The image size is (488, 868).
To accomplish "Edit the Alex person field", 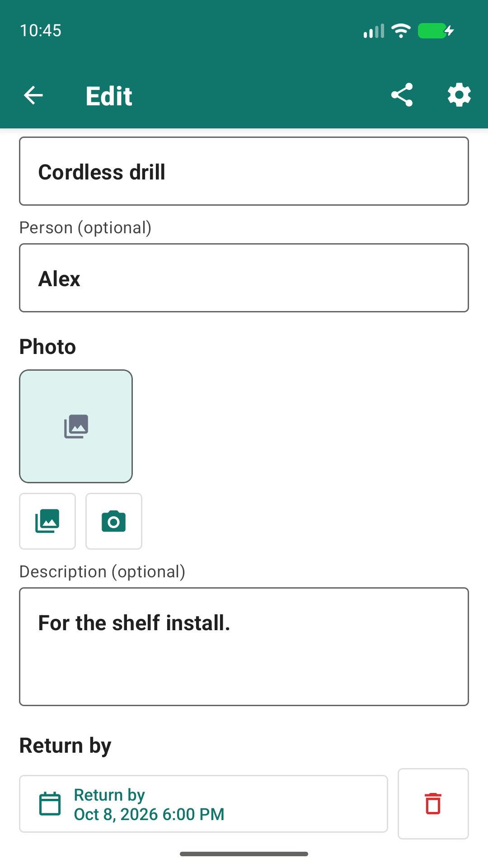I will click(x=244, y=278).
